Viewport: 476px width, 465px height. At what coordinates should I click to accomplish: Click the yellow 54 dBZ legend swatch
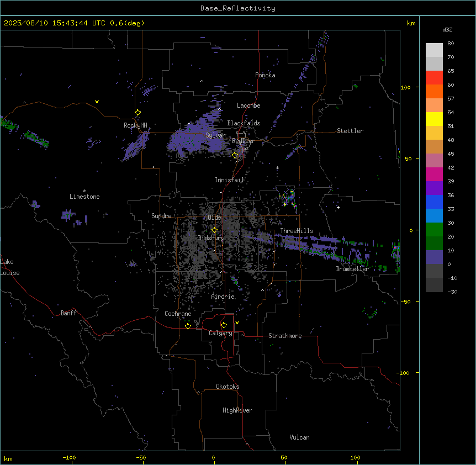tap(434, 119)
